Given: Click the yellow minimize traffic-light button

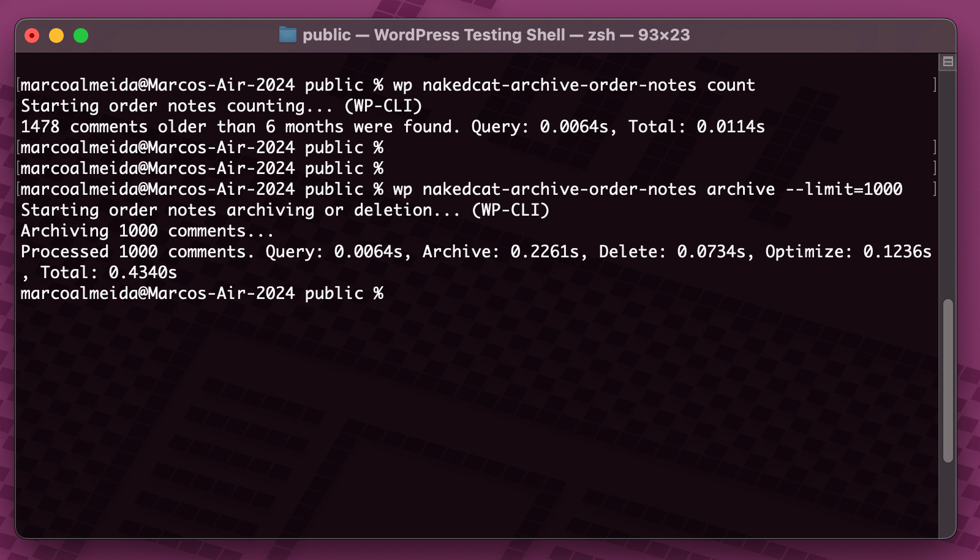Looking at the screenshot, I should click(56, 35).
